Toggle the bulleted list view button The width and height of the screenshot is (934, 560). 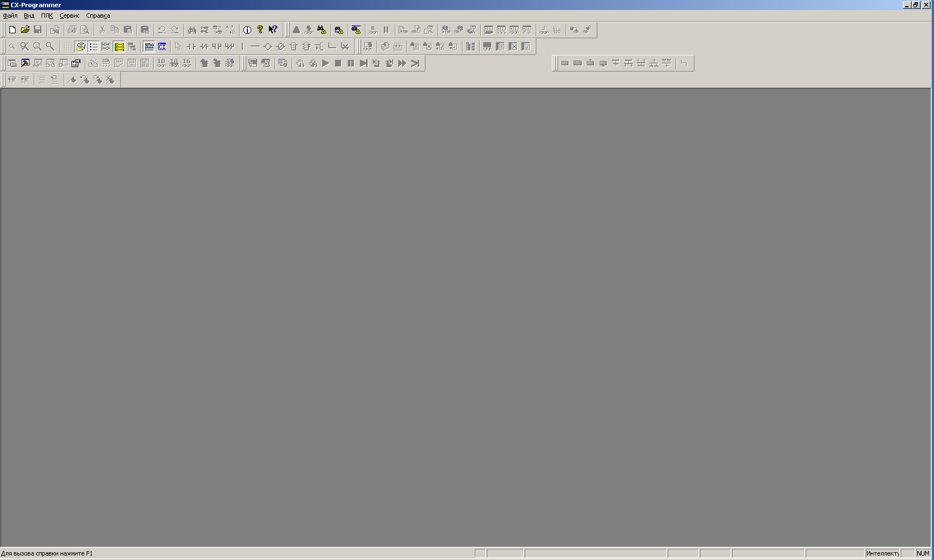click(x=93, y=47)
